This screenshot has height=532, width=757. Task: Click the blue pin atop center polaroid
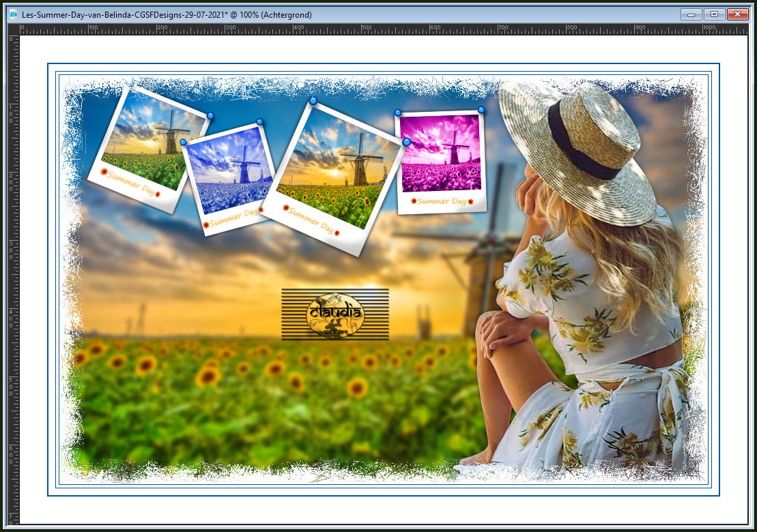click(313, 101)
